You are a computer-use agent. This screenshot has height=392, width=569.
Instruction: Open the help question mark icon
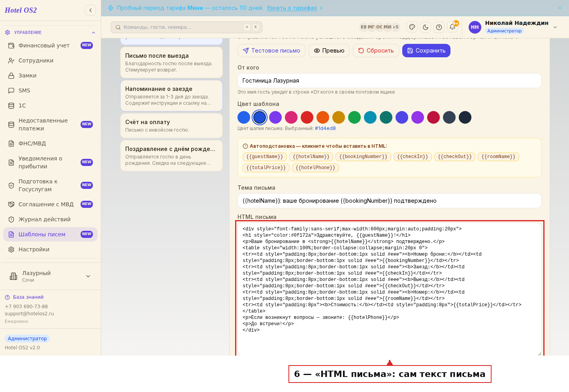439,27
